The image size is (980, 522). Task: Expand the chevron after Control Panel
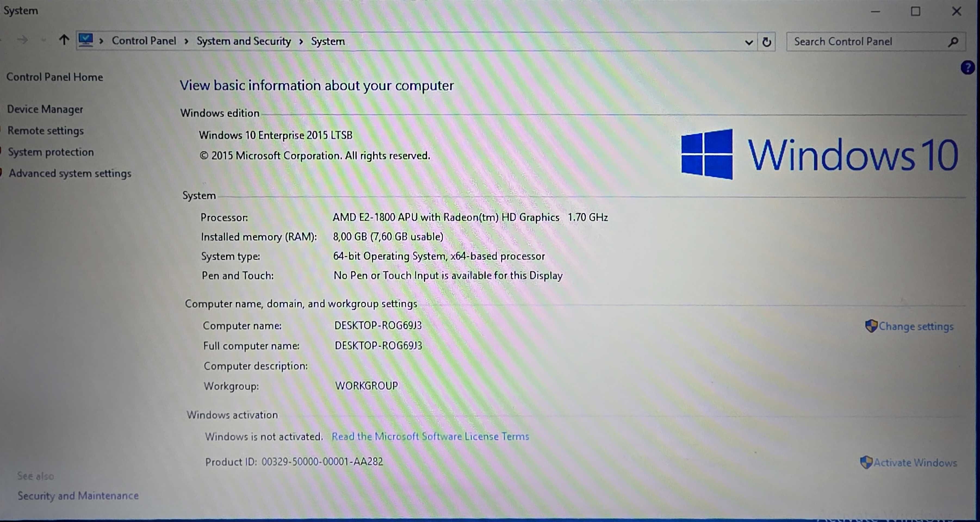pos(187,42)
